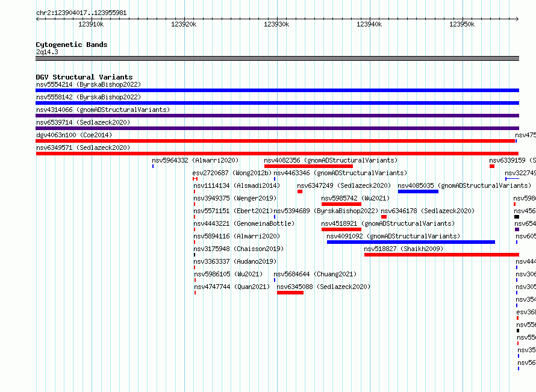536x392 pixels.
Task: Click the nsv3175948 (Chaisson2019) label
Action: tap(238, 249)
